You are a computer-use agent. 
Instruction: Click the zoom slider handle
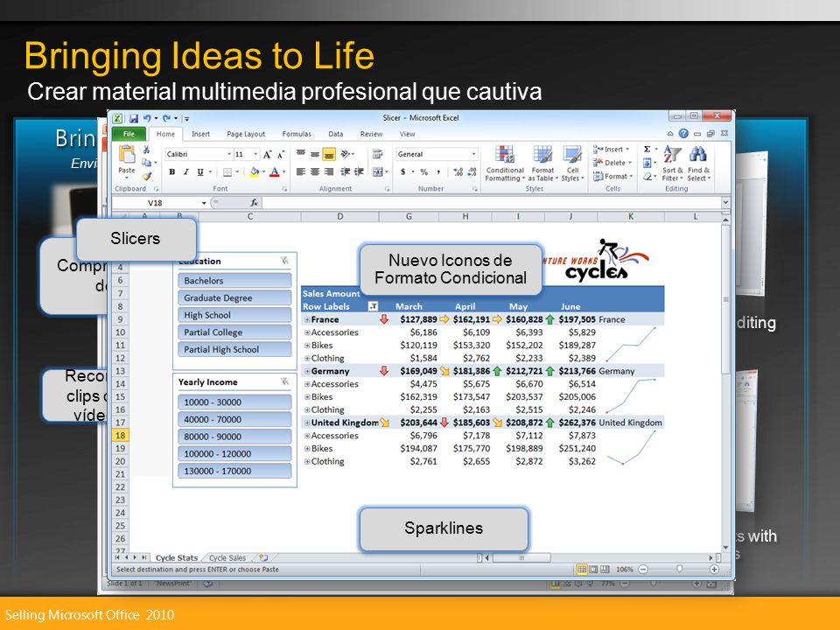click(x=679, y=569)
